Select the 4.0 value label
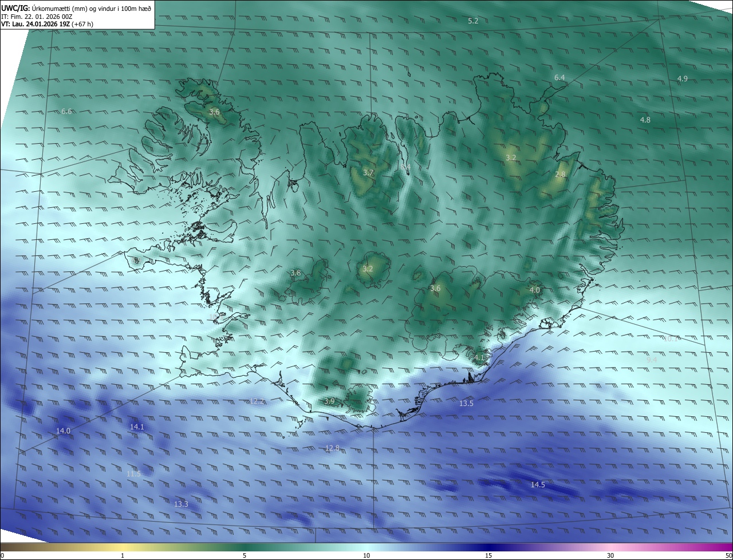Viewport: 733px width, 560px height. point(534,290)
